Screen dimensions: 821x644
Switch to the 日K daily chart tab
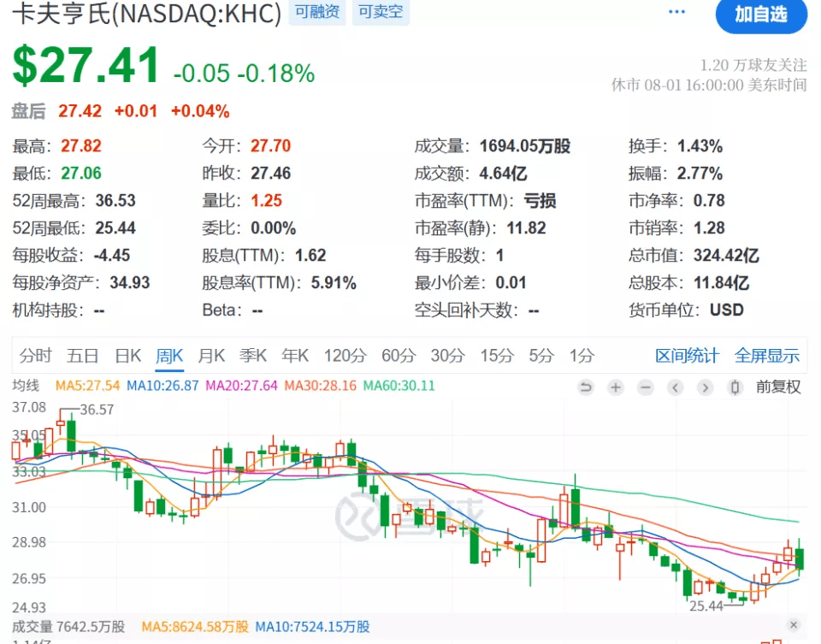127,356
